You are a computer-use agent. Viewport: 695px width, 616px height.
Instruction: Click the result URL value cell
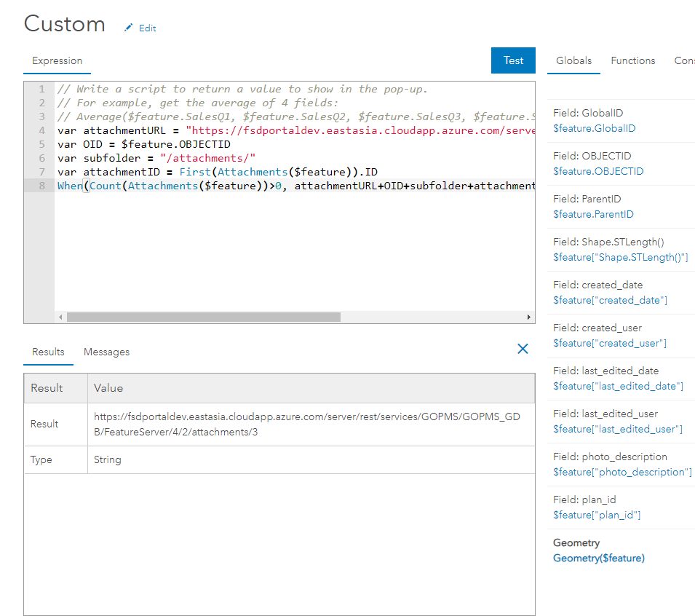tap(311, 425)
